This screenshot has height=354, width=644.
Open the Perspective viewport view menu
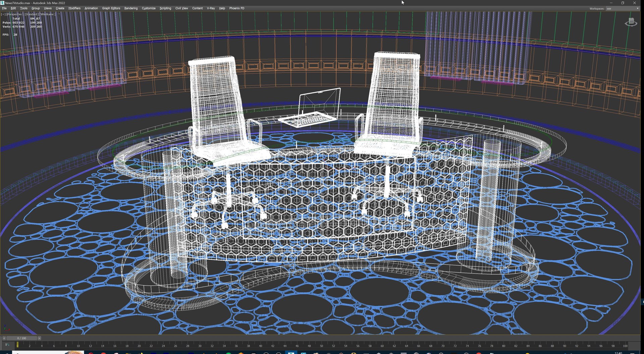coord(14,14)
